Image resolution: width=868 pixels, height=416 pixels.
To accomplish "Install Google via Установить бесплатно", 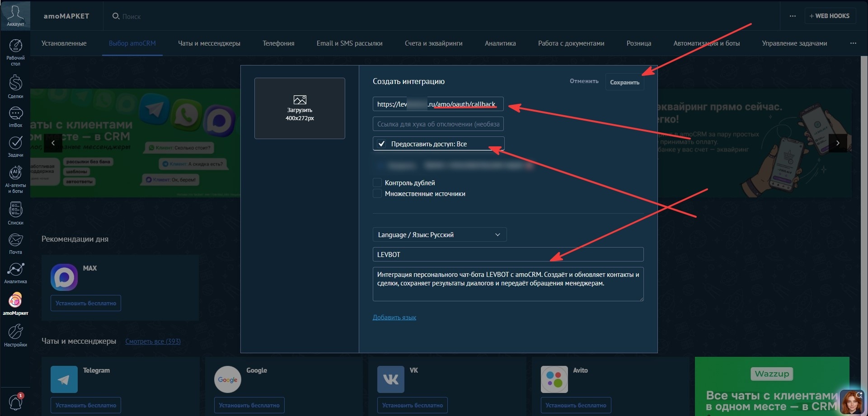I will pyautogui.click(x=249, y=405).
